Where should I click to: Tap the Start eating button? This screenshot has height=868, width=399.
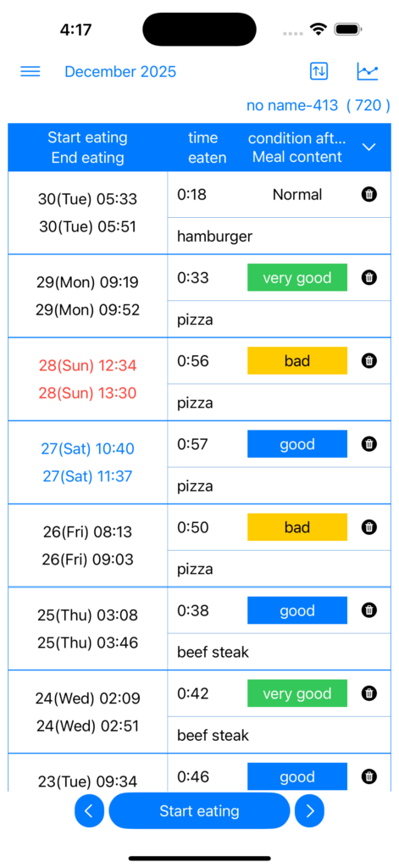pos(199,811)
